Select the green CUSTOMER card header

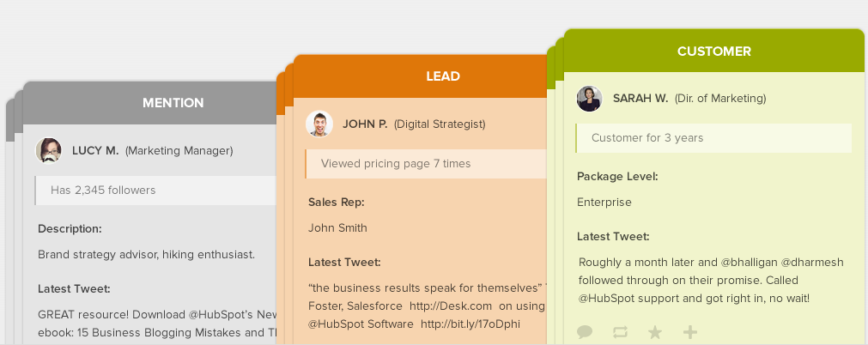point(713,51)
